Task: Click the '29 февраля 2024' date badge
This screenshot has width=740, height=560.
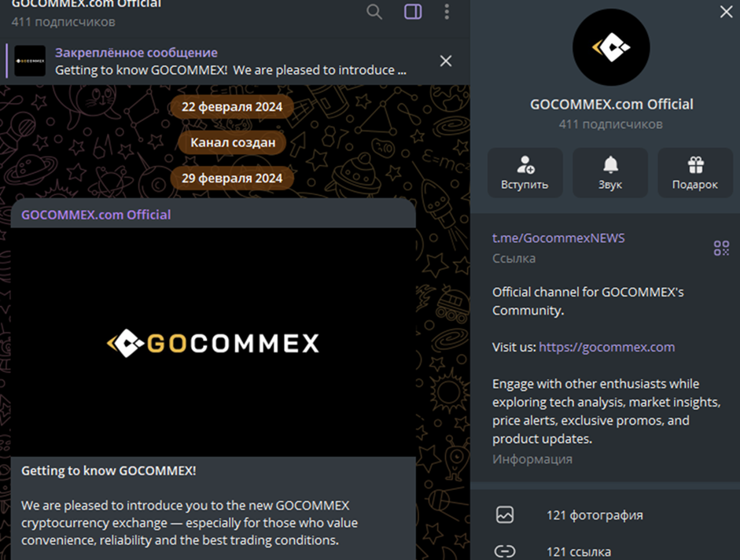Action: click(x=232, y=178)
